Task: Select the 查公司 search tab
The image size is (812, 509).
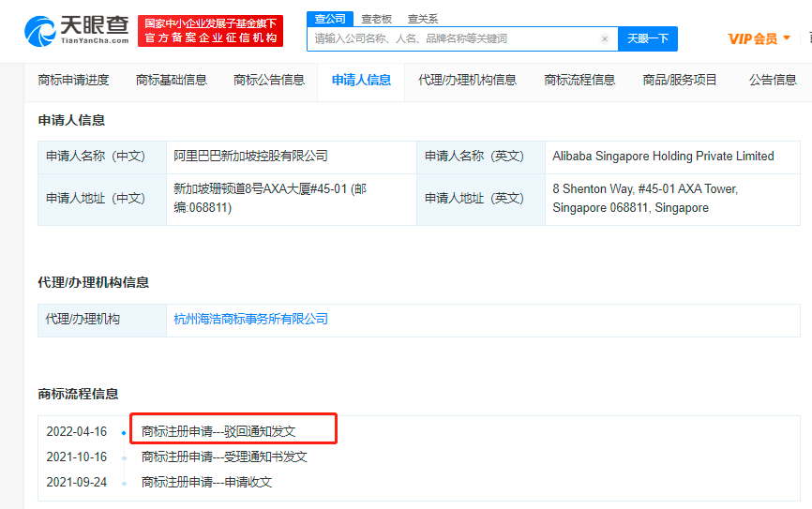Action: pos(330,19)
